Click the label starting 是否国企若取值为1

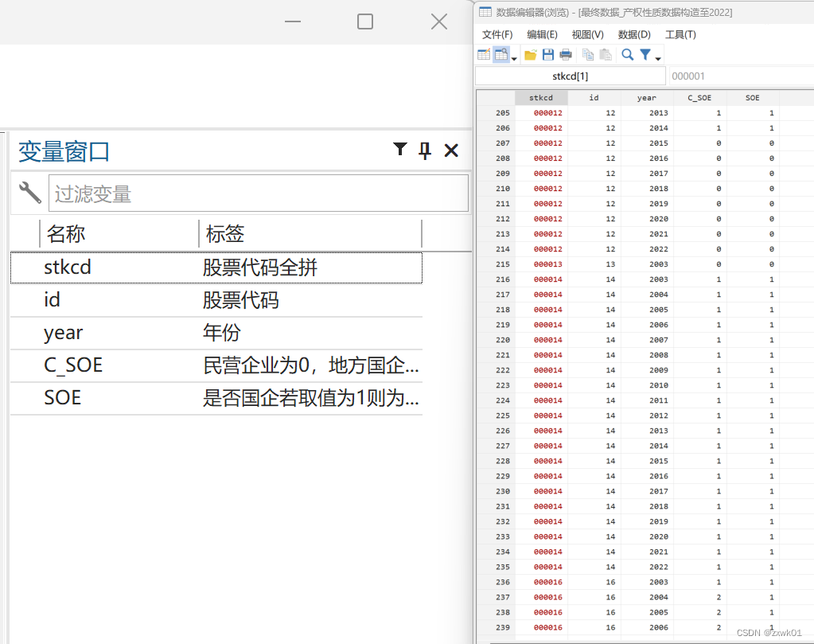[310, 398]
